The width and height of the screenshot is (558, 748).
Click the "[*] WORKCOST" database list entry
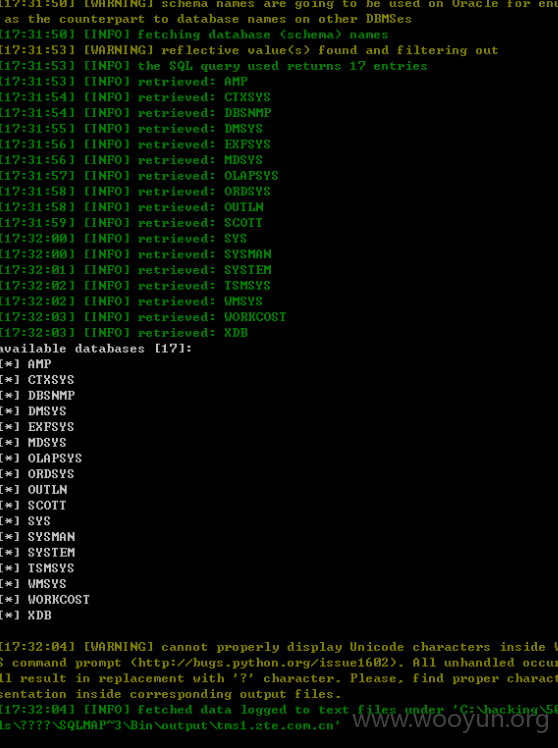(x=45, y=600)
